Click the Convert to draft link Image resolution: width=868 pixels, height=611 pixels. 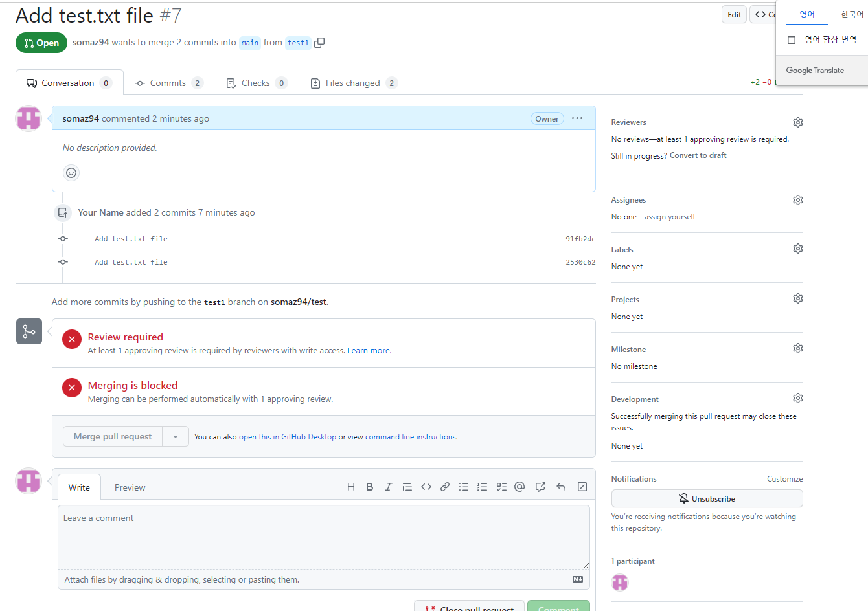[698, 155]
